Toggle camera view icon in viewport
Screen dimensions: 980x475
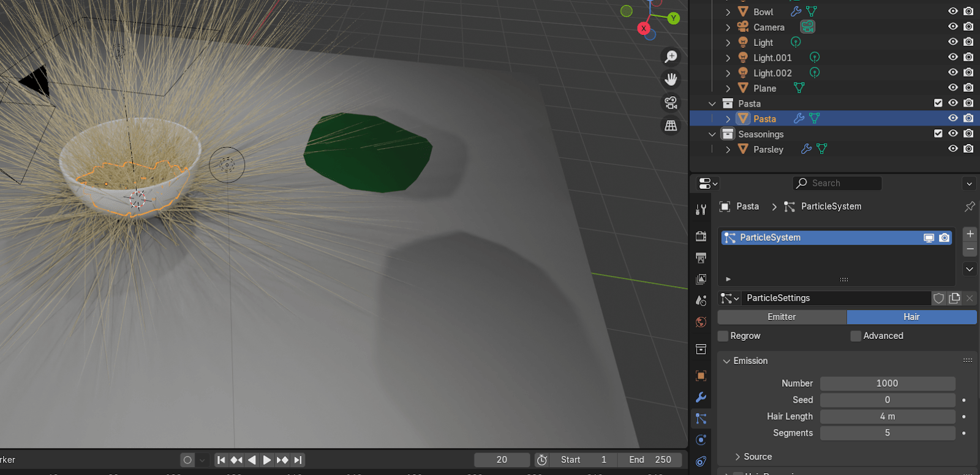tap(671, 102)
